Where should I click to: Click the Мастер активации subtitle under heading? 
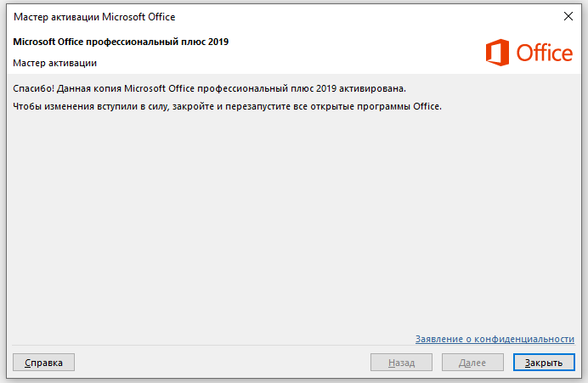tap(54, 63)
